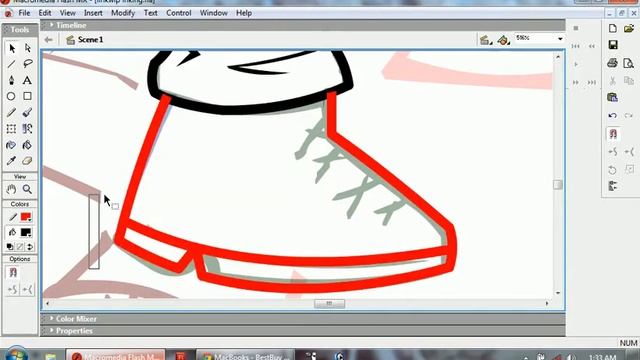This screenshot has height=360, width=640.
Task: Click Straighten icon in main toolbar
Action: click(629, 152)
